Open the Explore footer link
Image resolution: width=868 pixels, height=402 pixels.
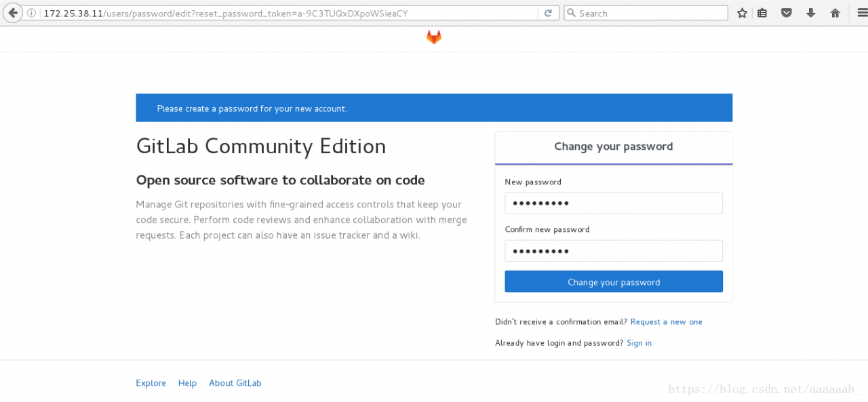click(151, 383)
